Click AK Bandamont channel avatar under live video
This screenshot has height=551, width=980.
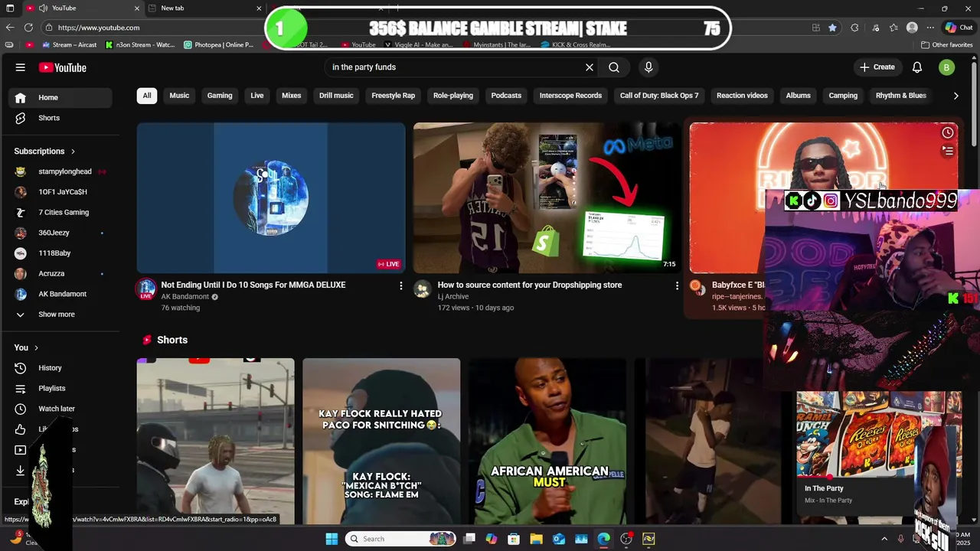145,289
